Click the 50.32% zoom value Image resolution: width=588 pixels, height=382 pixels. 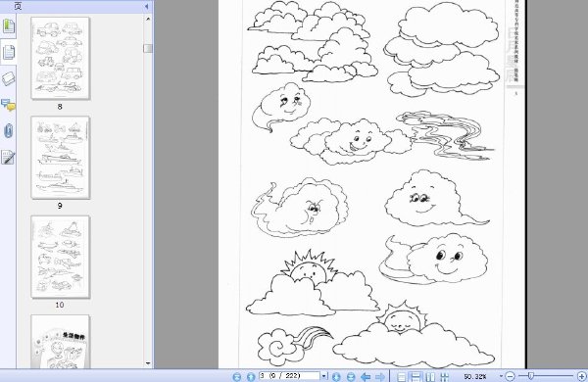pyautogui.click(x=475, y=376)
